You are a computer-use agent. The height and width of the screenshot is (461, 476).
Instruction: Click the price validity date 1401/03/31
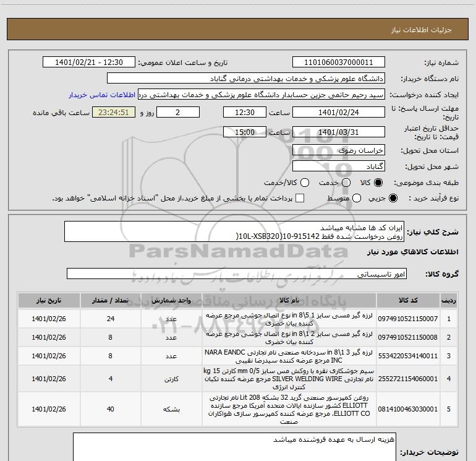tap(339, 132)
